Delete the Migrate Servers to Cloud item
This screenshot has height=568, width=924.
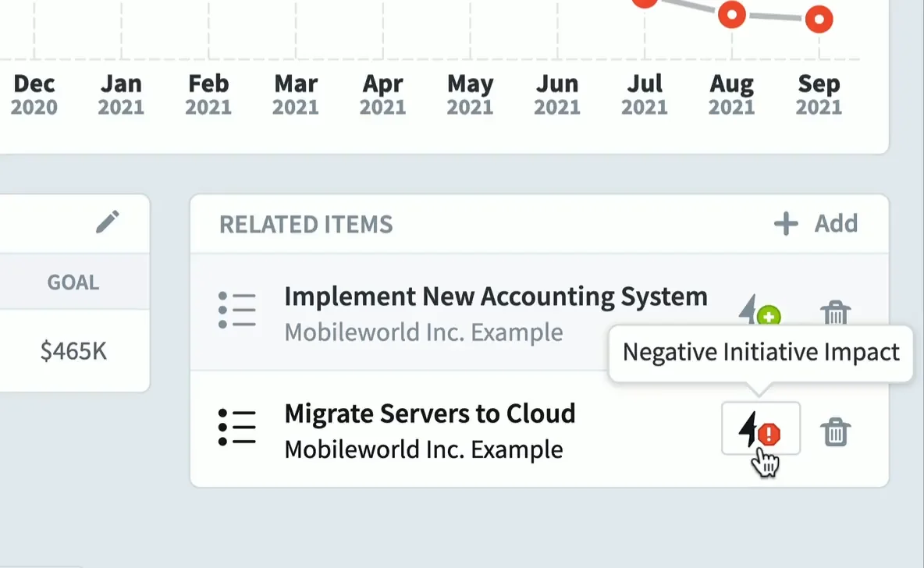click(835, 431)
